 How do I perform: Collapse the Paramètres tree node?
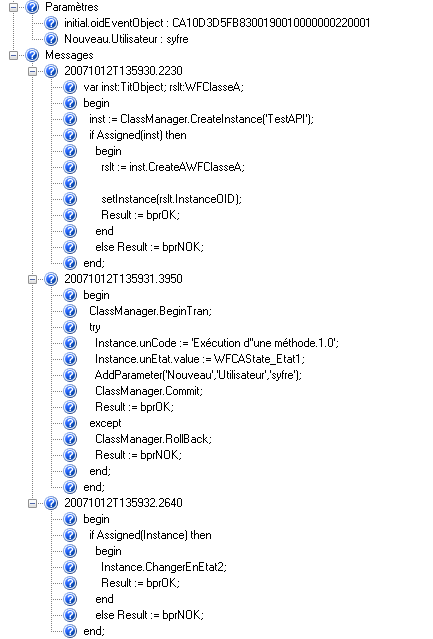13,7
